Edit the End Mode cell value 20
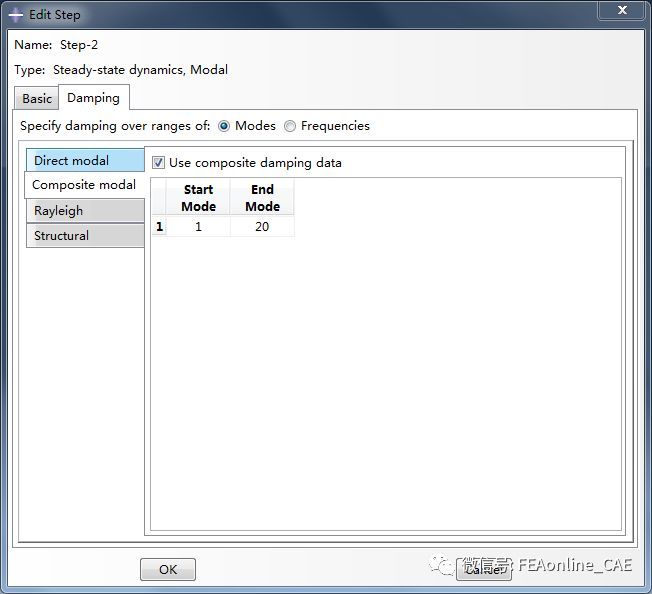Image resolution: width=652 pixels, height=594 pixels. (262, 227)
